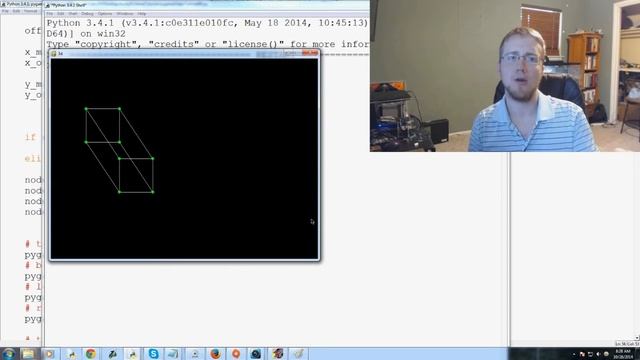Click the taskbar icon right of Skype
Image resolution: width=640 pixels, height=360 pixels.
point(173,353)
